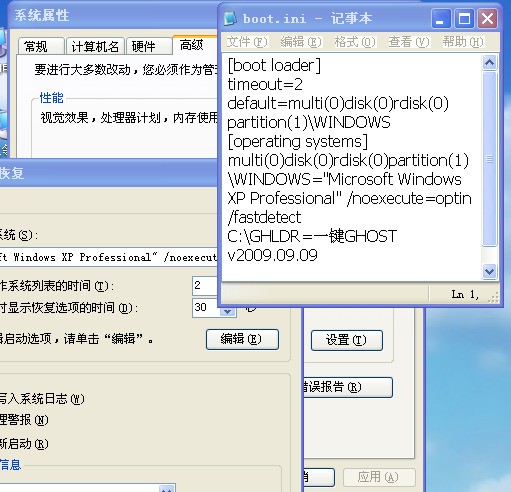This screenshot has width=511, height=492.
Task: Click the 系统属性 window title bar
Action: [x=113, y=15]
